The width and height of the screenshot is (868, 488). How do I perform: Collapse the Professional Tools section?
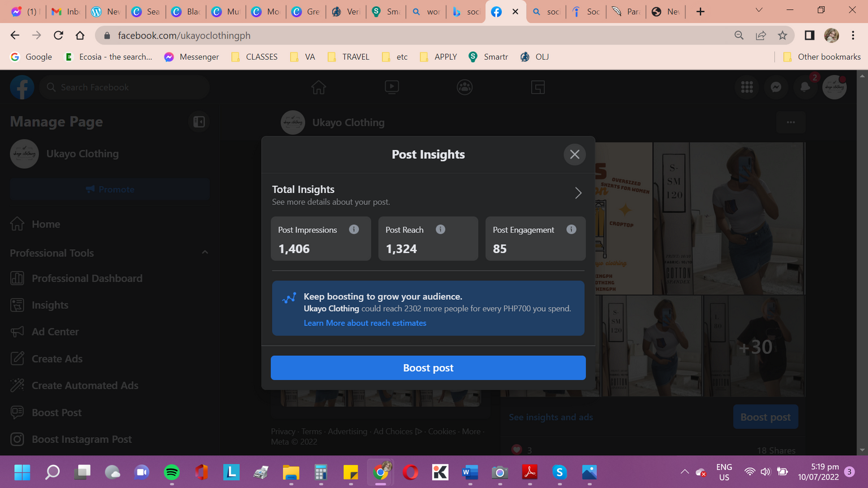(x=205, y=252)
